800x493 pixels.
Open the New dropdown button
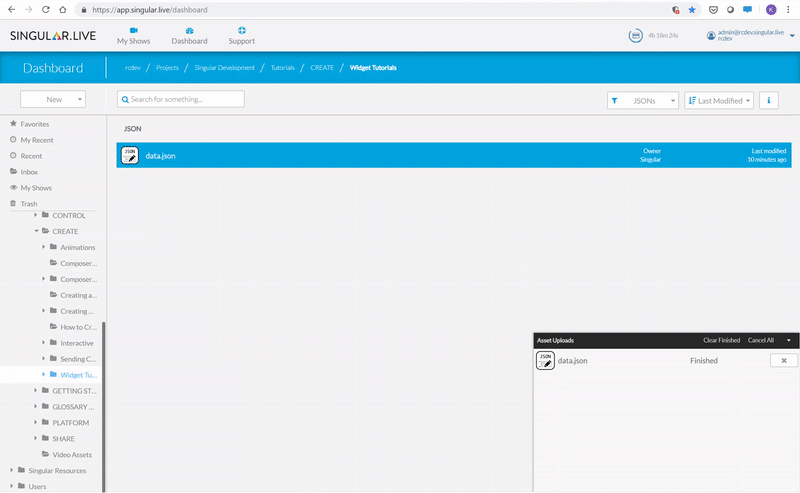tap(53, 100)
